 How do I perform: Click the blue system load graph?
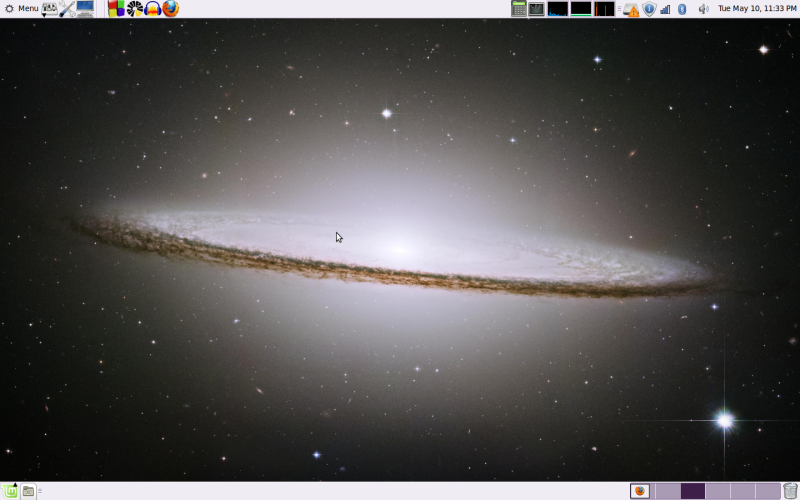pyautogui.click(x=558, y=9)
